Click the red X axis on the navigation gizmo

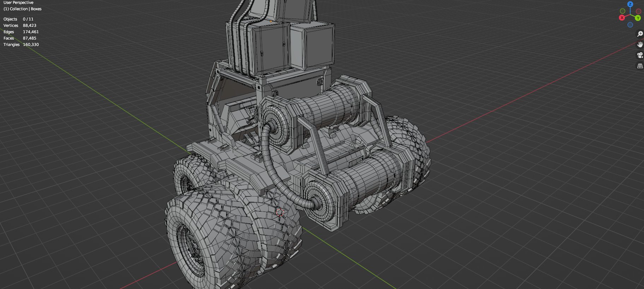click(x=622, y=18)
